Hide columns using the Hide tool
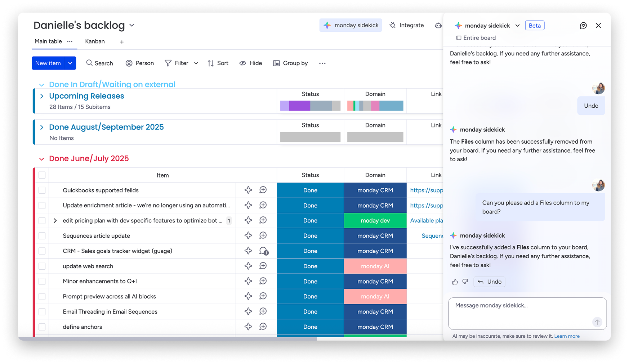This screenshot has width=629, height=364. tap(251, 63)
